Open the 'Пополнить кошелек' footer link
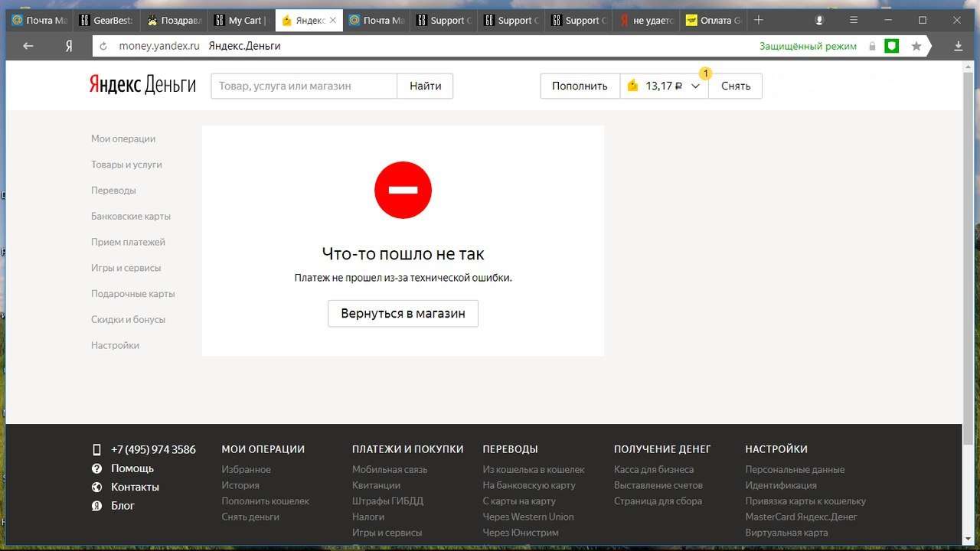980x551 pixels. coord(266,501)
